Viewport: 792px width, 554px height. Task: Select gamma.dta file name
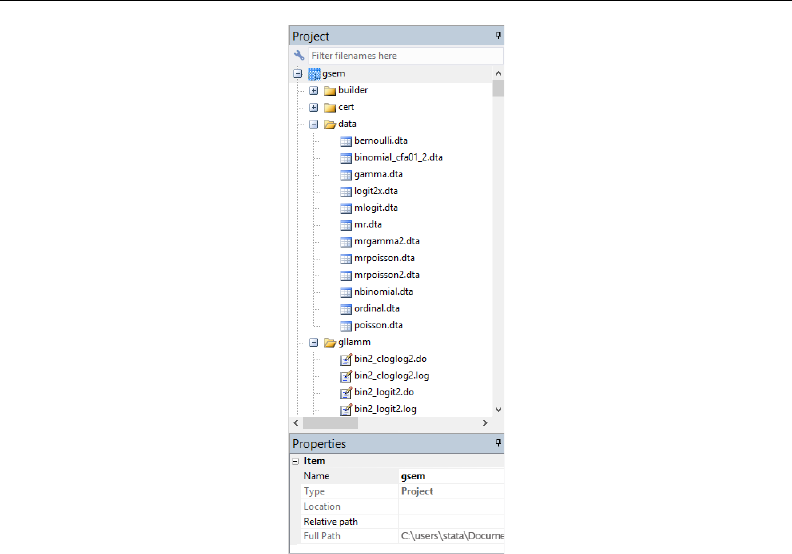(378, 174)
